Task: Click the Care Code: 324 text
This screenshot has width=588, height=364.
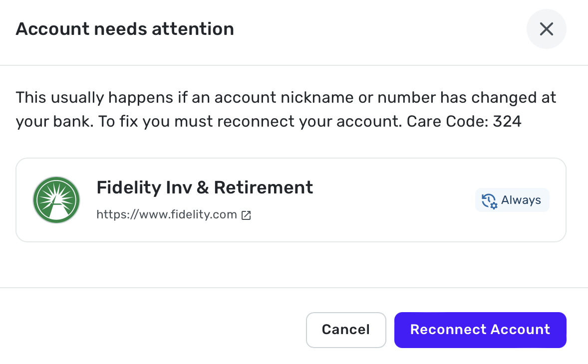Action: pos(464,121)
